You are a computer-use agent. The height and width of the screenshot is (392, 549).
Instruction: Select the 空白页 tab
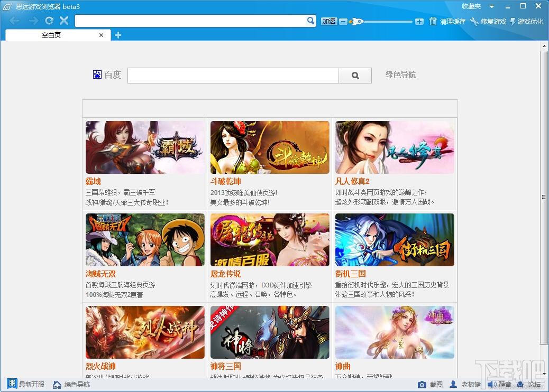[51, 35]
